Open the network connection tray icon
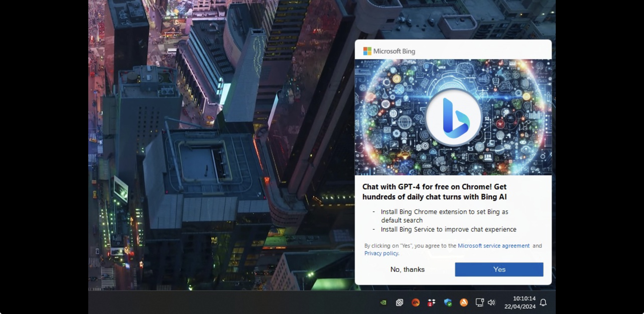This screenshot has width=644, height=314. pyautogui.click(x=479, y=302)
